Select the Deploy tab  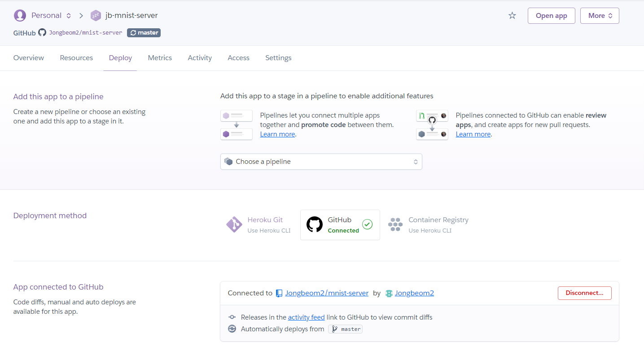[120, 58]
